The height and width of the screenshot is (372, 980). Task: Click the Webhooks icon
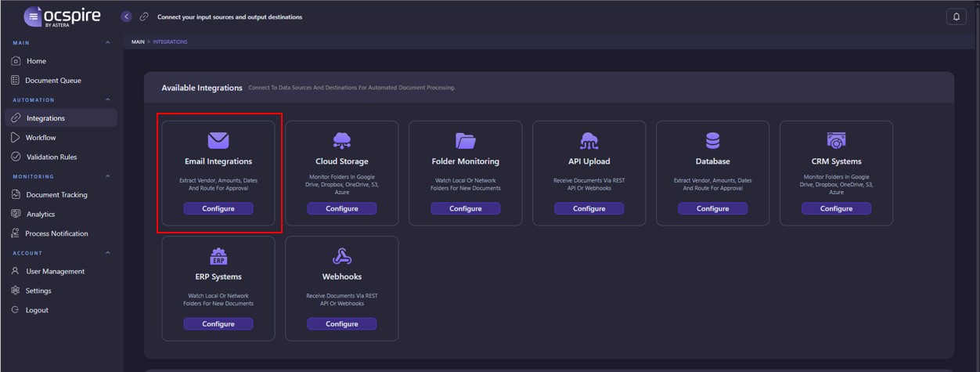342,256
